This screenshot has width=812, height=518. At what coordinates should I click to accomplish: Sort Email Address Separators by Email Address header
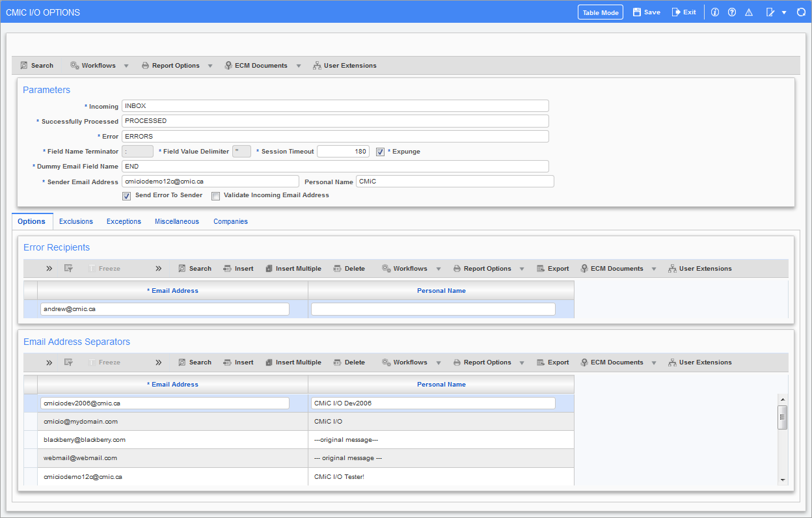[172, 385]
